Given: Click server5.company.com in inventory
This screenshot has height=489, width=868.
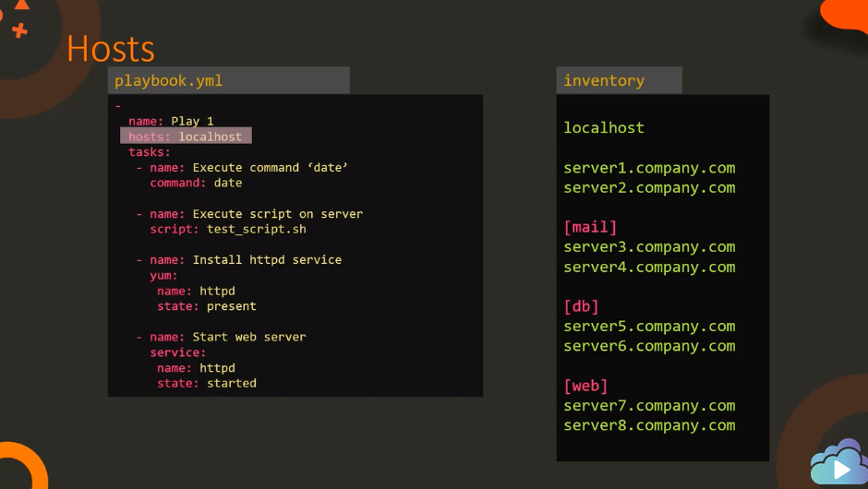Looking at the screenshot, I should (x=649, y=327).
